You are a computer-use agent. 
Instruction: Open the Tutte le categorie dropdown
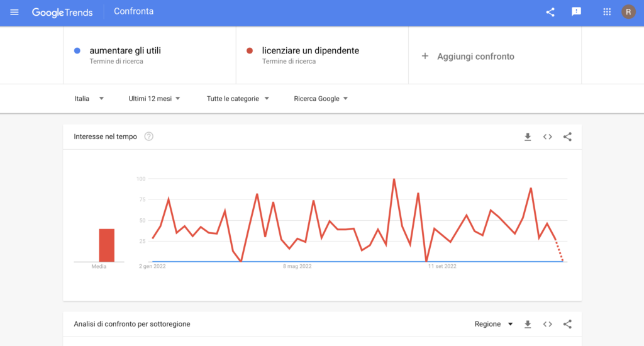(x=238, y=99)
